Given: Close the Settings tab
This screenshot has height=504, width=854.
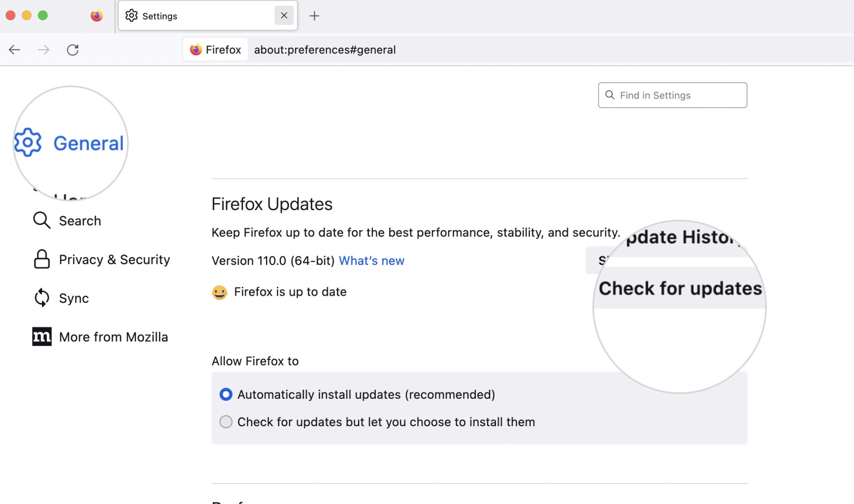Looking at the screenshot, I should tap(284, 16).
